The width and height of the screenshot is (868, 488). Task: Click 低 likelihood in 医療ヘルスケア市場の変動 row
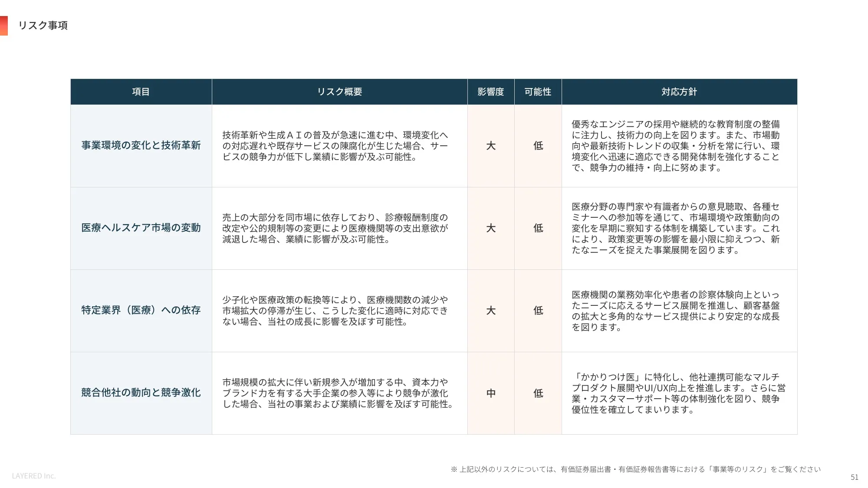[538, 228]
